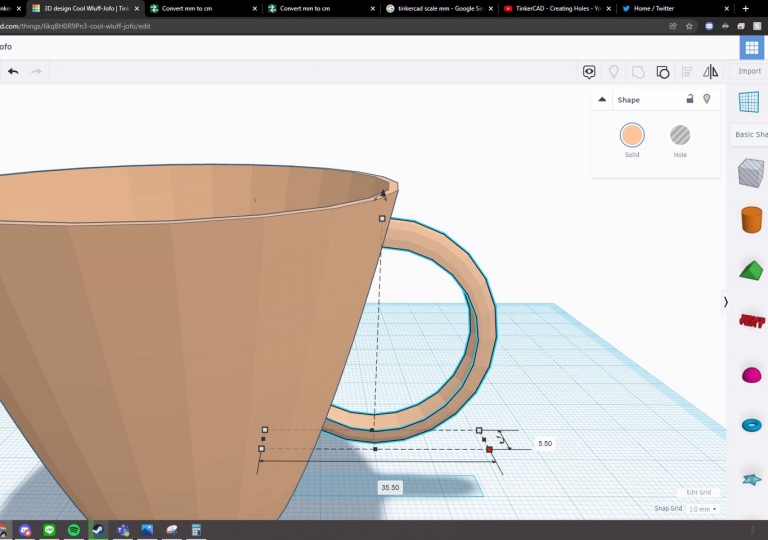Pick the teal Star shape
768x540 pixels.
[752, 480]
